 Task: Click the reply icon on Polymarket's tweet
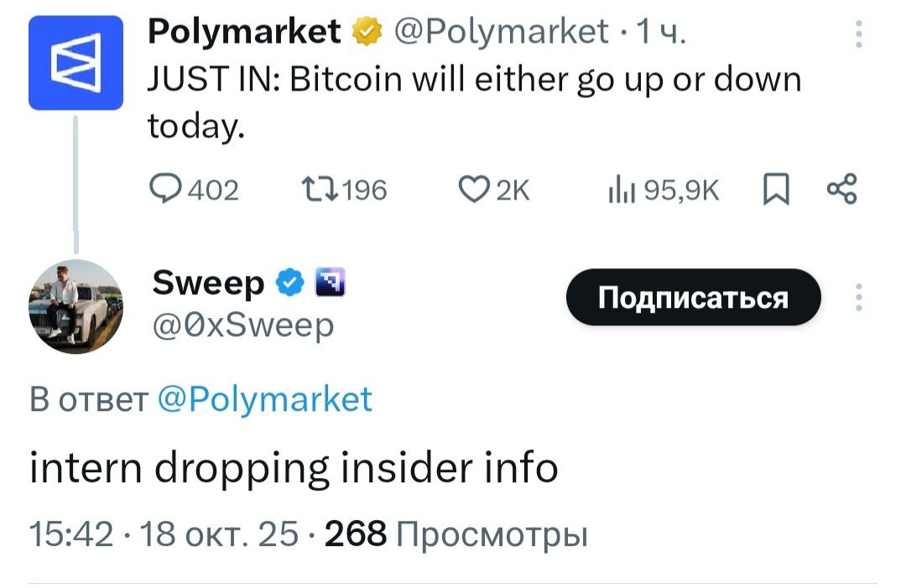(x=164, y=190)
